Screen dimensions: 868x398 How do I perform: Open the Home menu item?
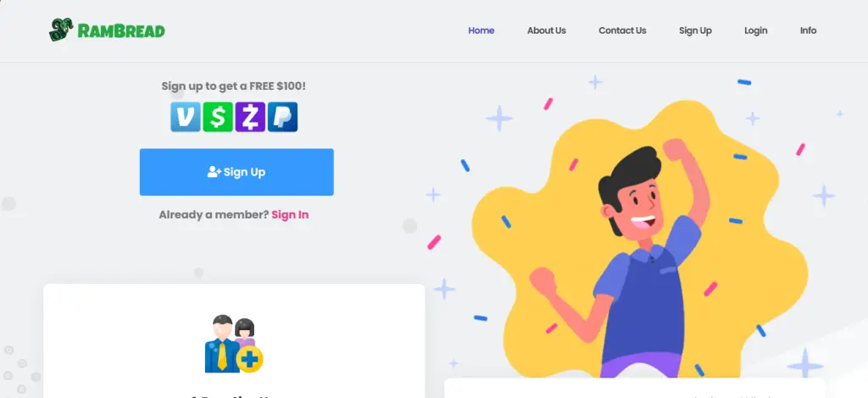point(481,30)
